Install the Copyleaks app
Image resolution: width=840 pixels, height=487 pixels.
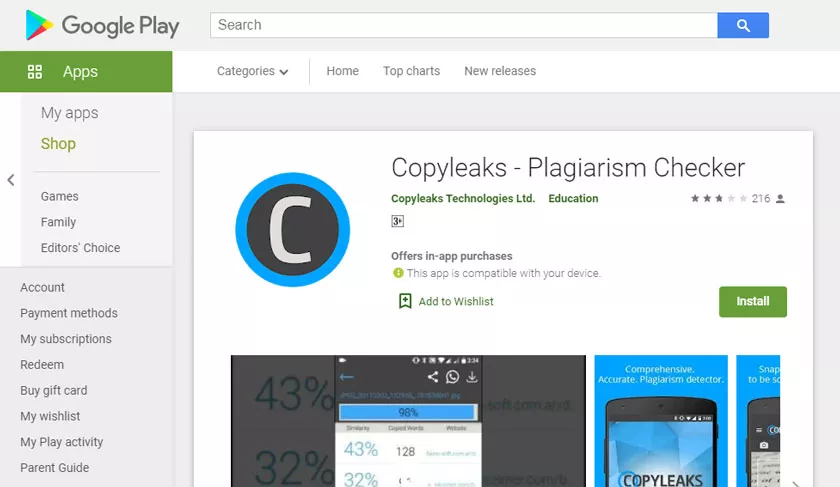(x=753, y=302)
